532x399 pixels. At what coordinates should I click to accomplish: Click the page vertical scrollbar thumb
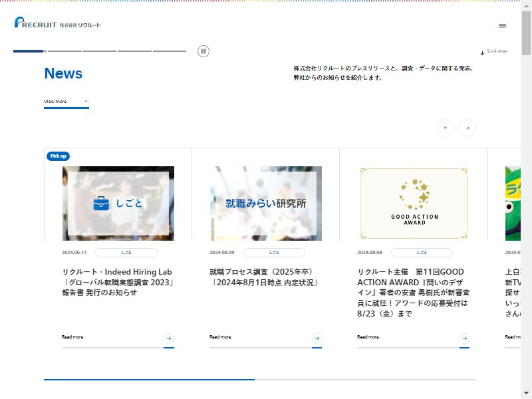point(526,33)
